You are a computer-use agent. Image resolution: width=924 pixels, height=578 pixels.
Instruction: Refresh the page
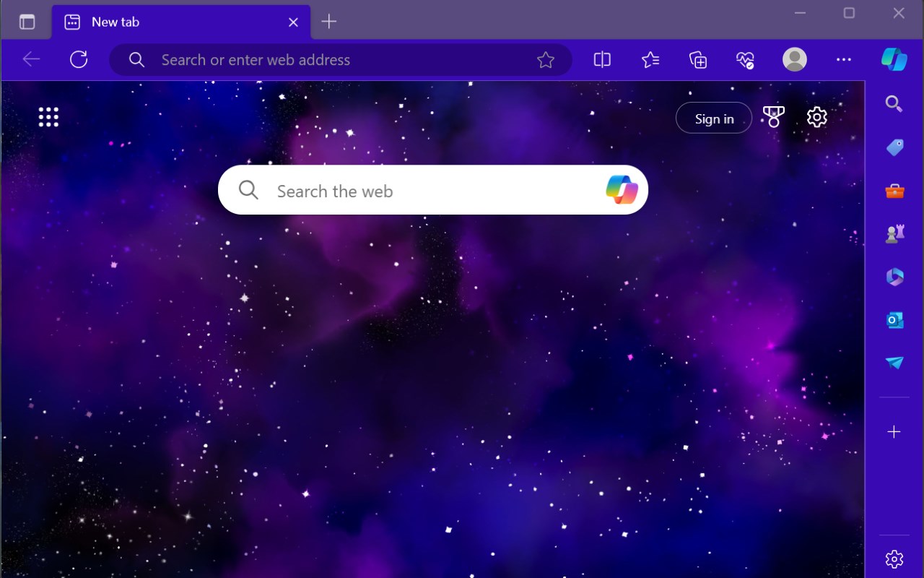(79, 59)
